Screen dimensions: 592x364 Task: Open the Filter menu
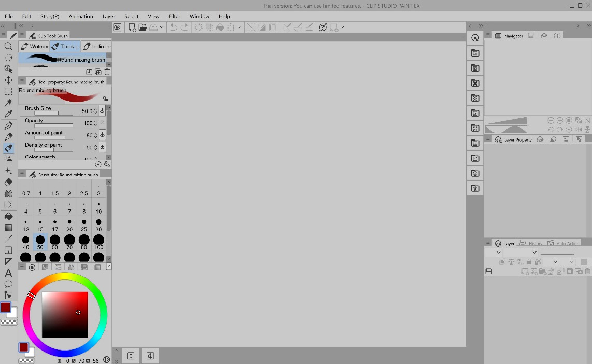[x=174, y=16]
